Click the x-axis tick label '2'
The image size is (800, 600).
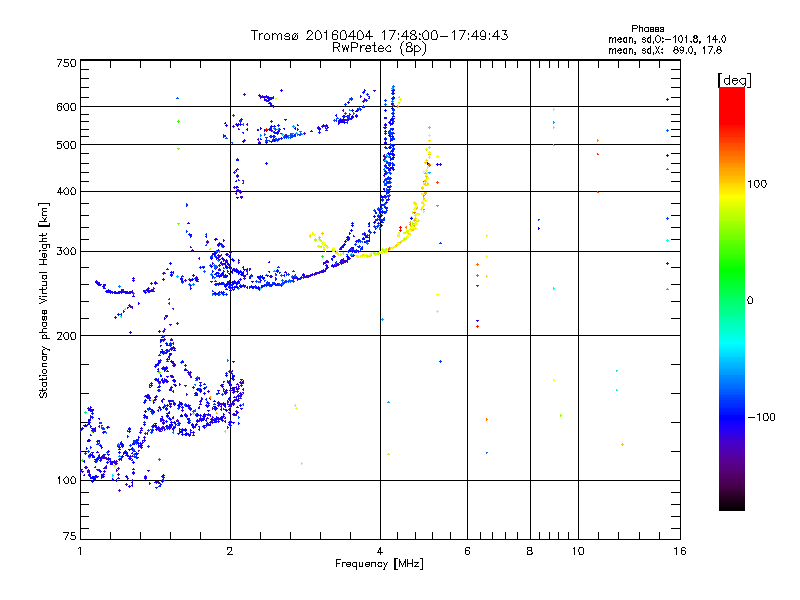[x=230, y=551]
